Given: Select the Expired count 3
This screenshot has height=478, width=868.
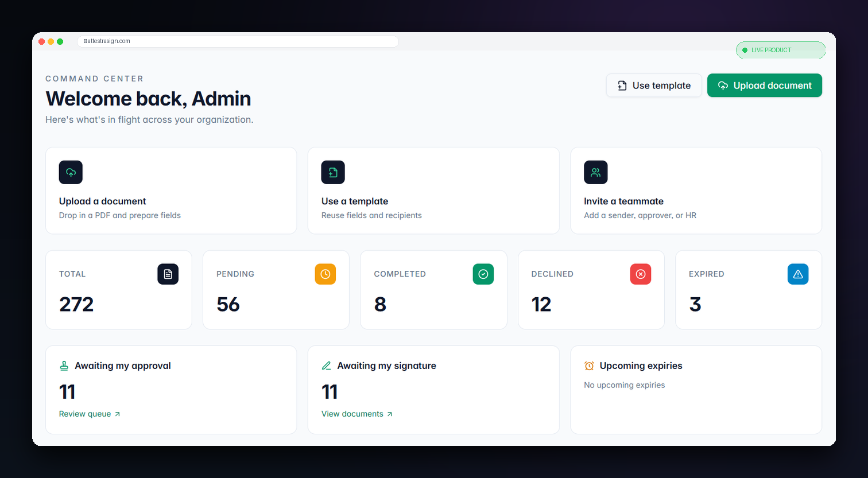Looking at the screenshot, I should pos(695,304).
